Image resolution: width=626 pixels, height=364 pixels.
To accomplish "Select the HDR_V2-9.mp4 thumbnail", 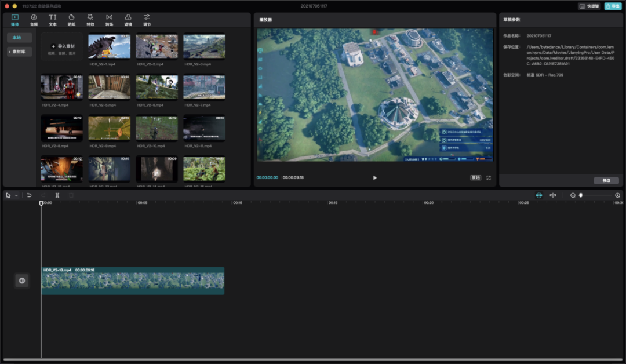I will (109, 128).
